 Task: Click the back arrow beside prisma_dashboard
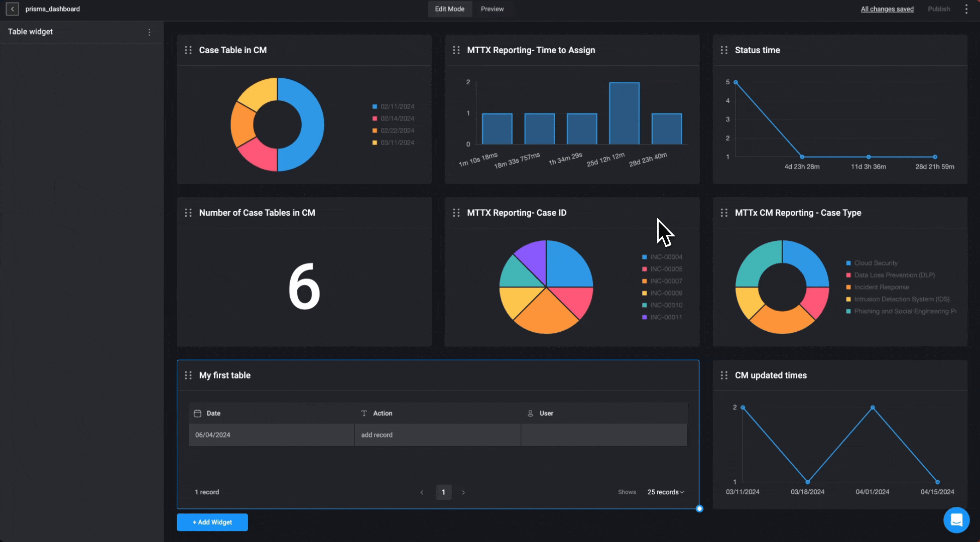(13, 9)
